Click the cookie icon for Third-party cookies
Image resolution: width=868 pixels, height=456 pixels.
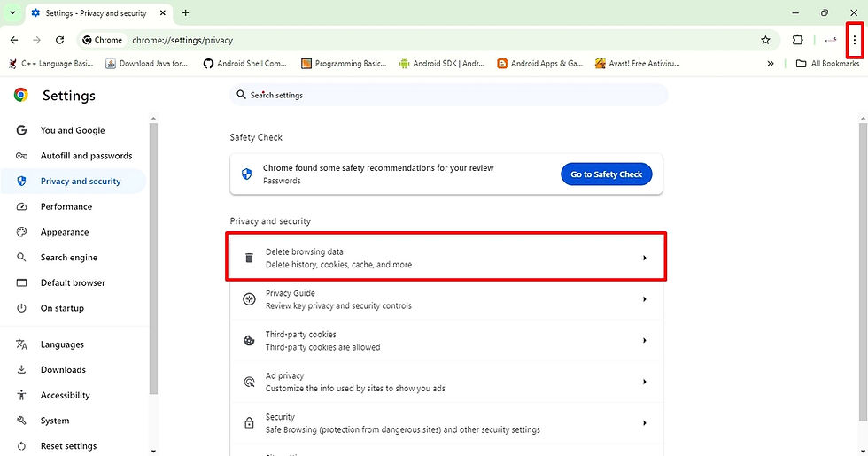pos(249,341)
